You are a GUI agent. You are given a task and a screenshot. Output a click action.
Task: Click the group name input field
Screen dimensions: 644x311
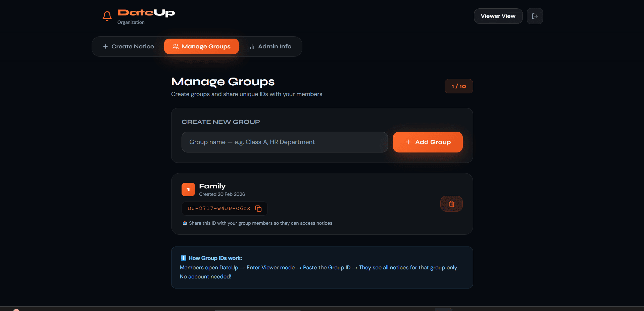(284, 142)
